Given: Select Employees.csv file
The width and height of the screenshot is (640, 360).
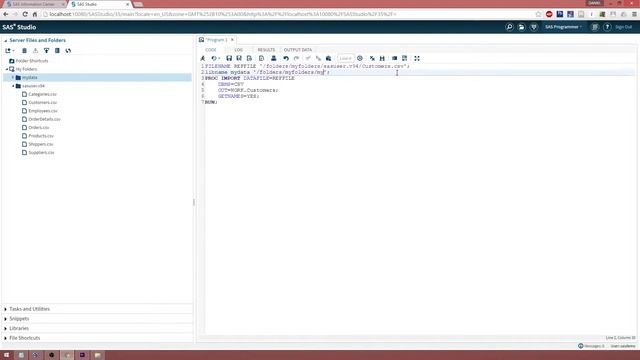Looking at the screenshot, I should pos(43,111).
